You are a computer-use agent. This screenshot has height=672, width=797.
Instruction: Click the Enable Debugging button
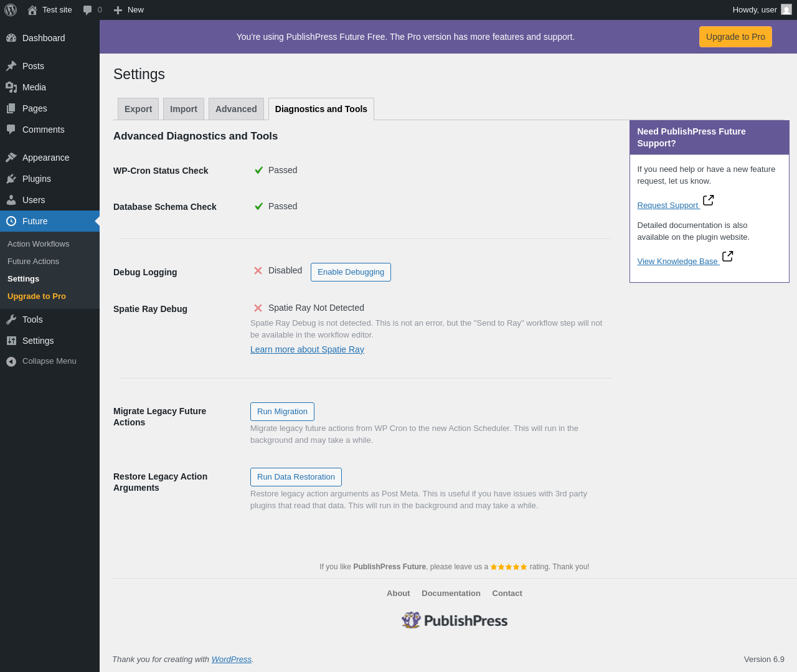click(x=351, y=272)
